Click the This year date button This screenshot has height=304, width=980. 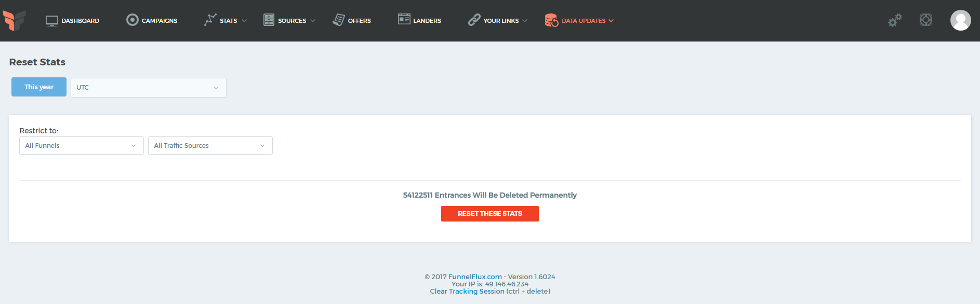pyautogui.click(x=39, y=87)
